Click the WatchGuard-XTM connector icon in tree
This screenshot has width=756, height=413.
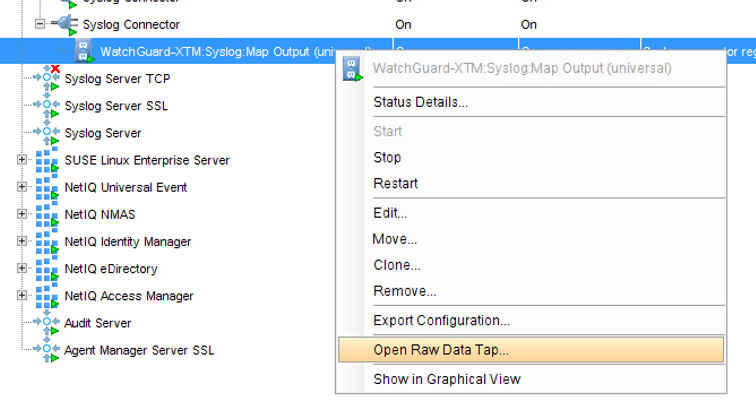coord(83,51)
